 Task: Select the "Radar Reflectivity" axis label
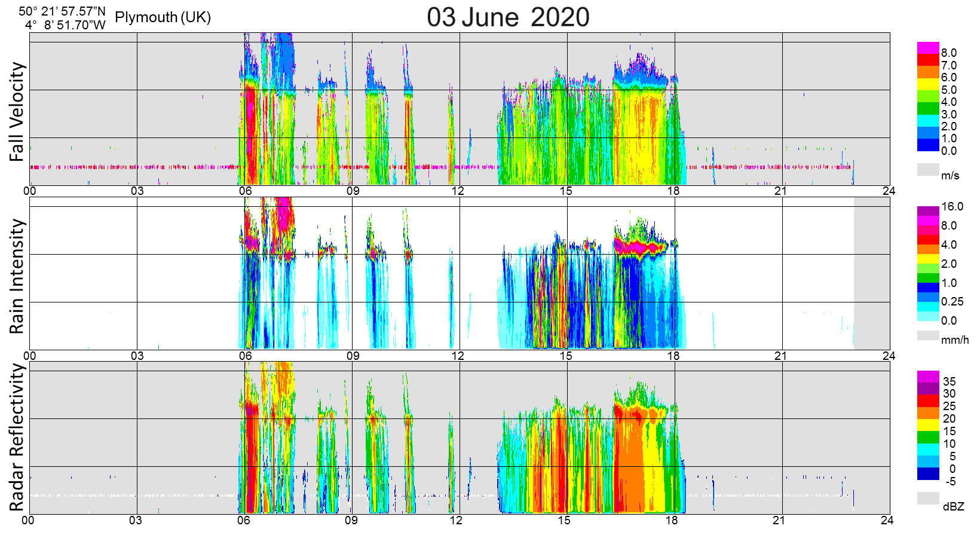(17, 438)
